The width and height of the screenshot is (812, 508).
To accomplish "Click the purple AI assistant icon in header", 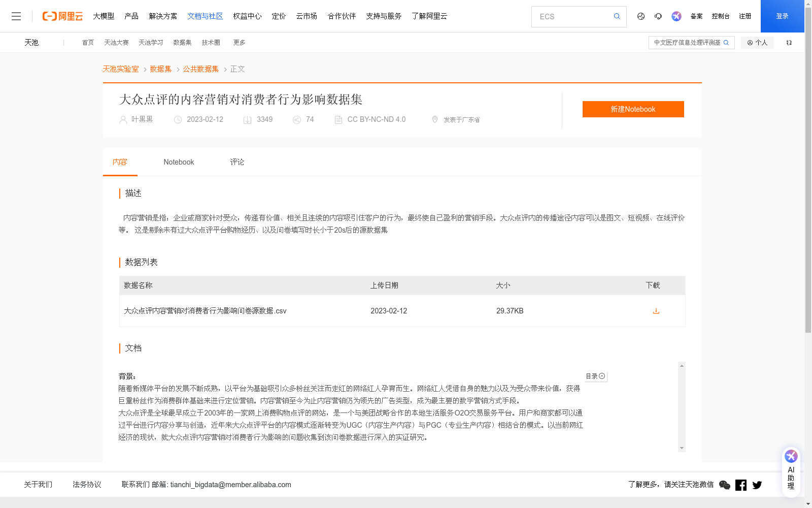I will click(676, 16).
